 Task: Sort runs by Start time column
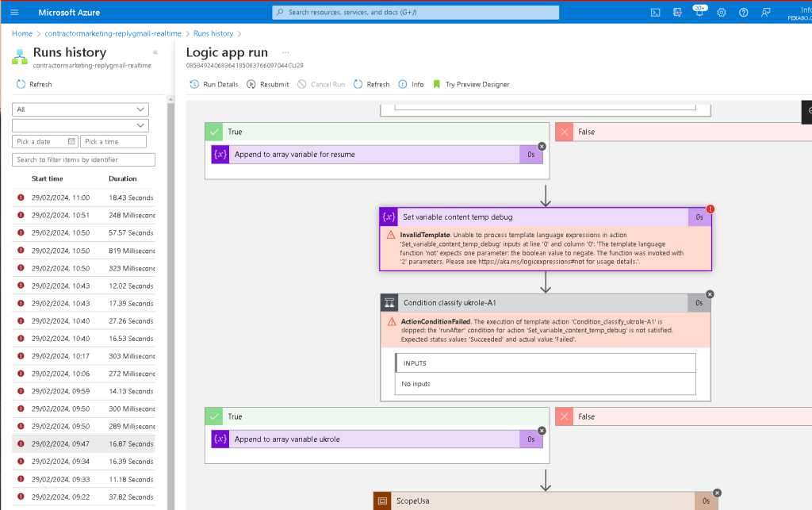[47, 178]
